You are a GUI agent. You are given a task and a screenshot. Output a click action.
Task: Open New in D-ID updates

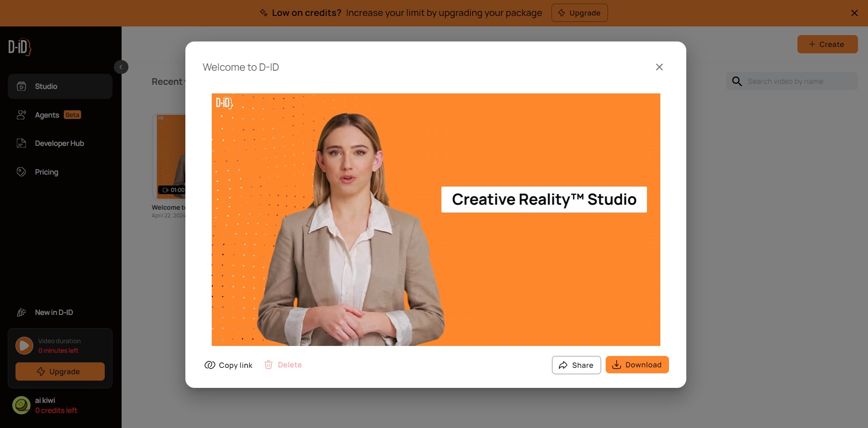coord(60,312)
